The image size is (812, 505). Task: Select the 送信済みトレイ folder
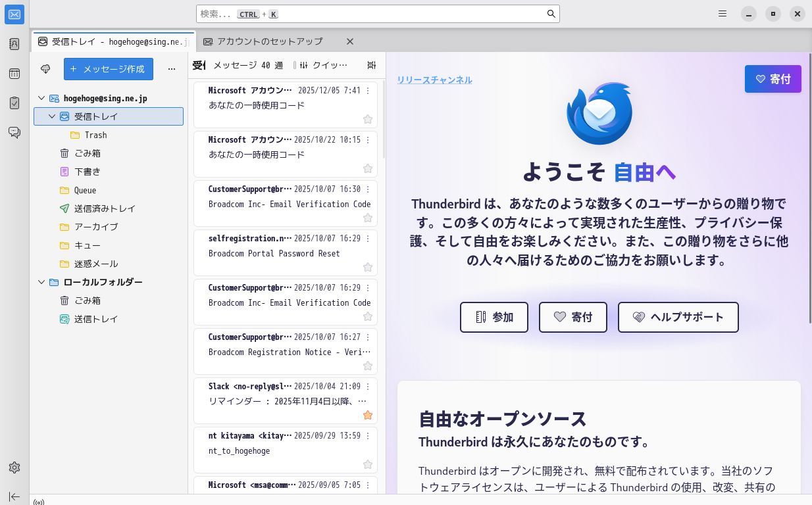pos(109,208)
